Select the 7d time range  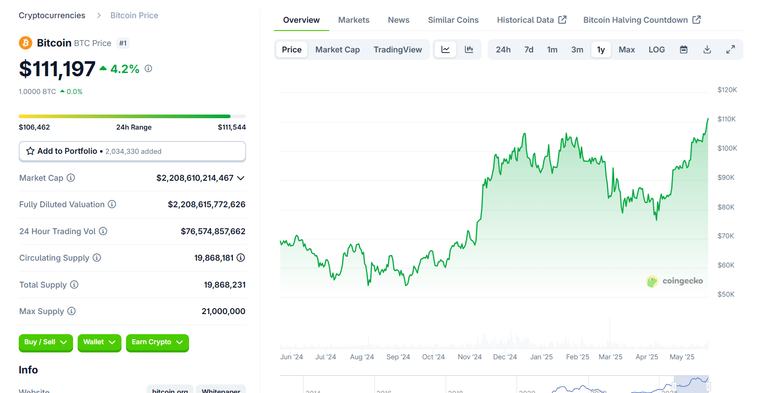tap(528, 49)
